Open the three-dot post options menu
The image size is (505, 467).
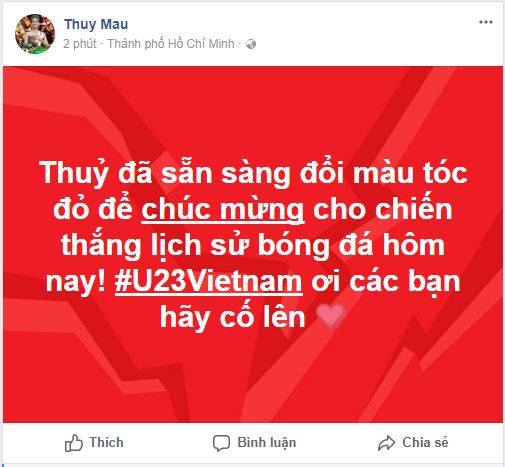486,22
